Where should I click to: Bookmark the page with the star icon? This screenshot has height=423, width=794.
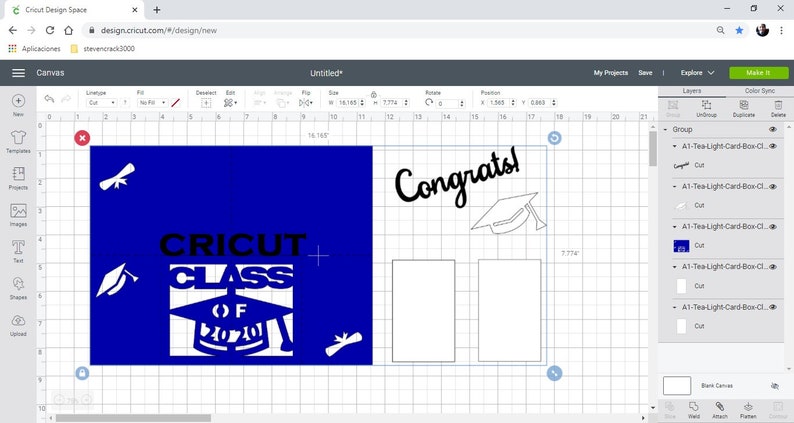(x=739, y=30)
